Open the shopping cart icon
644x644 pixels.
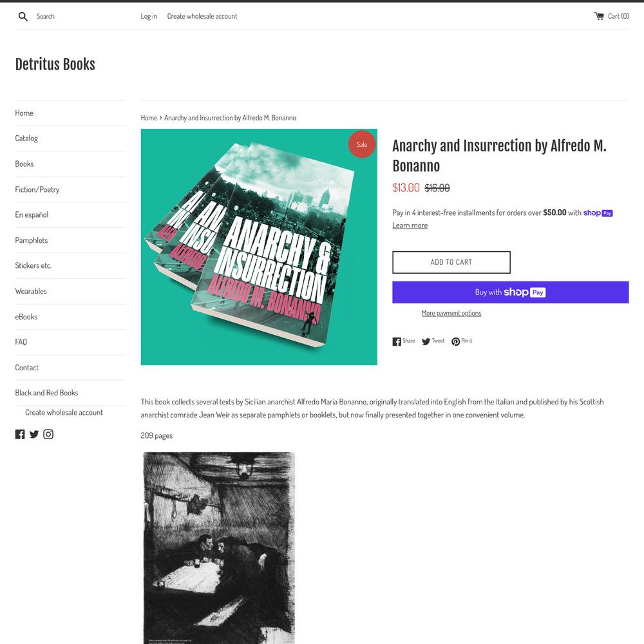point(599,16)
